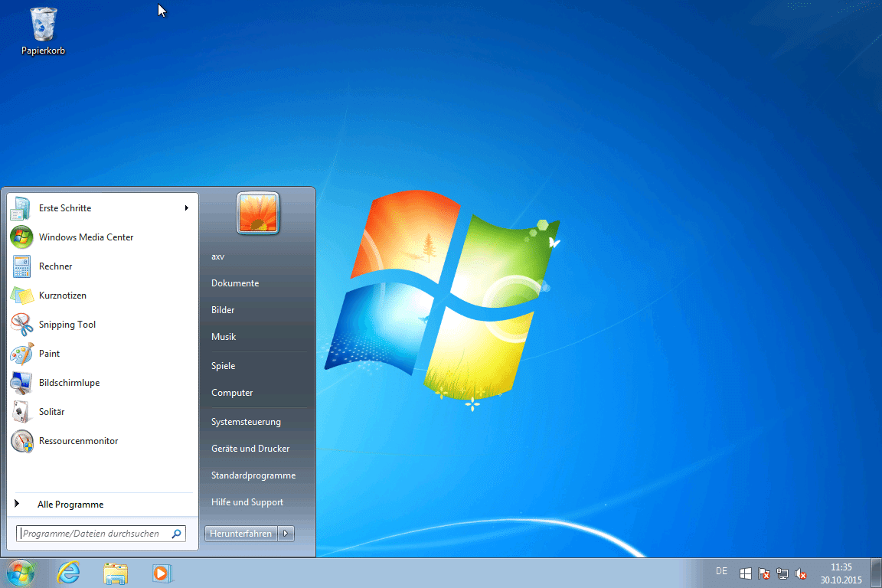Open the Snipping Tool
The width and height of the screenshot is (882, 588).
[67, 324]
